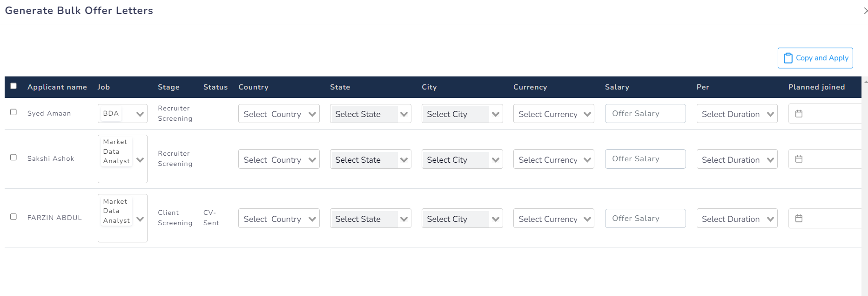
Task: Check the Syed Amaan row checkbox
Action: tap(13, 112)
